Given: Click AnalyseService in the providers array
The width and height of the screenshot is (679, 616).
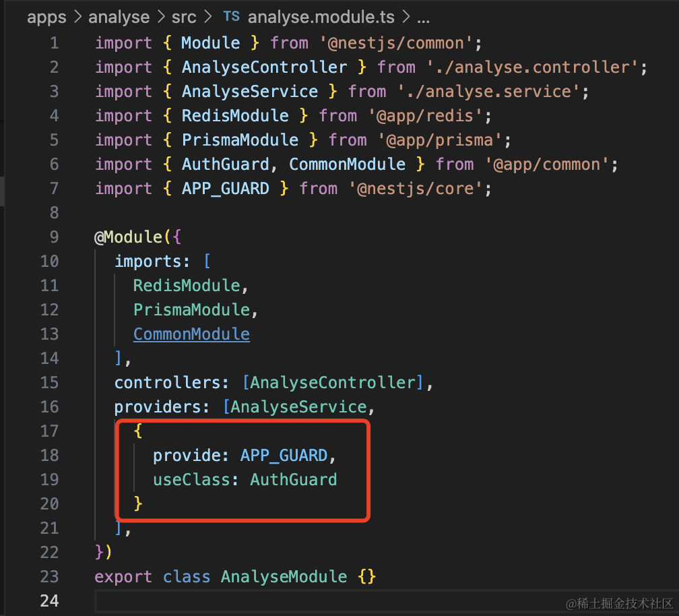Looking at the screenshot, I should [x=298, y=407].
